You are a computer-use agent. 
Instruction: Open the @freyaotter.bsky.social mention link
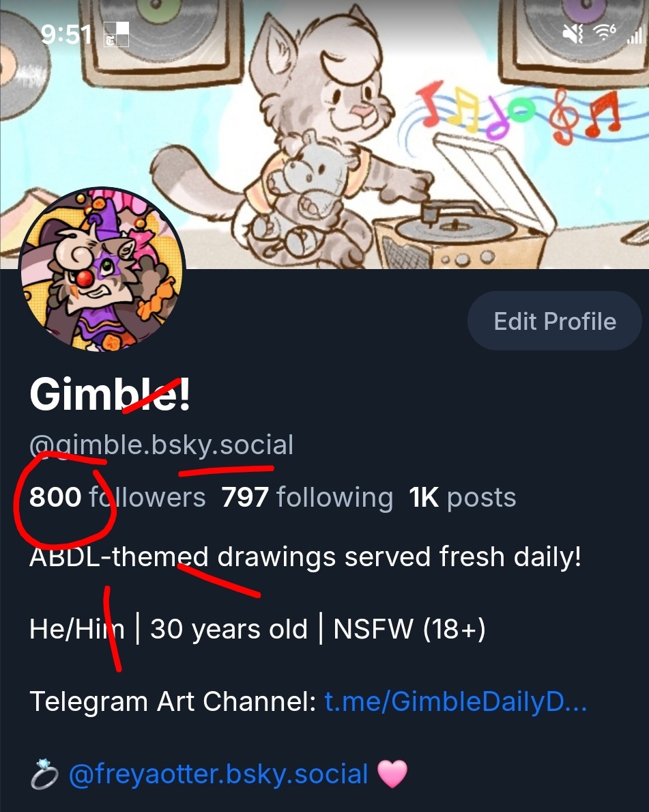click(218, 774)
